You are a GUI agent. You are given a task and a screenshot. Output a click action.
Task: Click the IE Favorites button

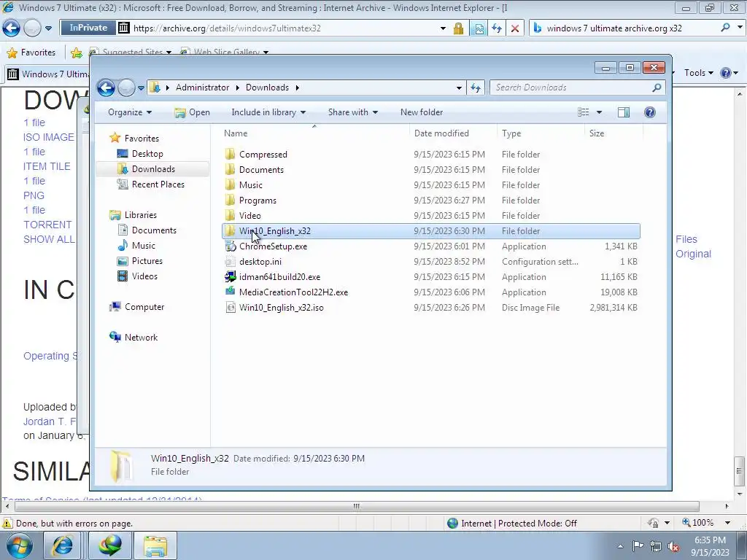31,52
